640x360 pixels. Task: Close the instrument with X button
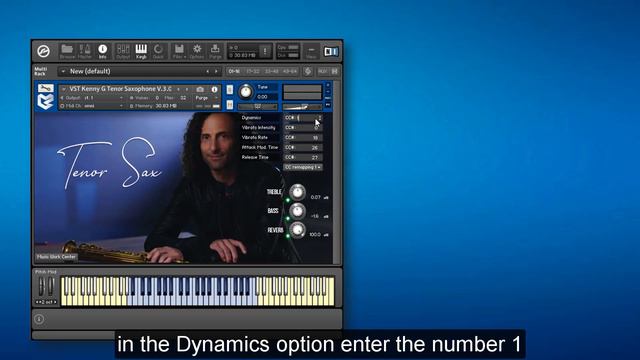[328, 85]
